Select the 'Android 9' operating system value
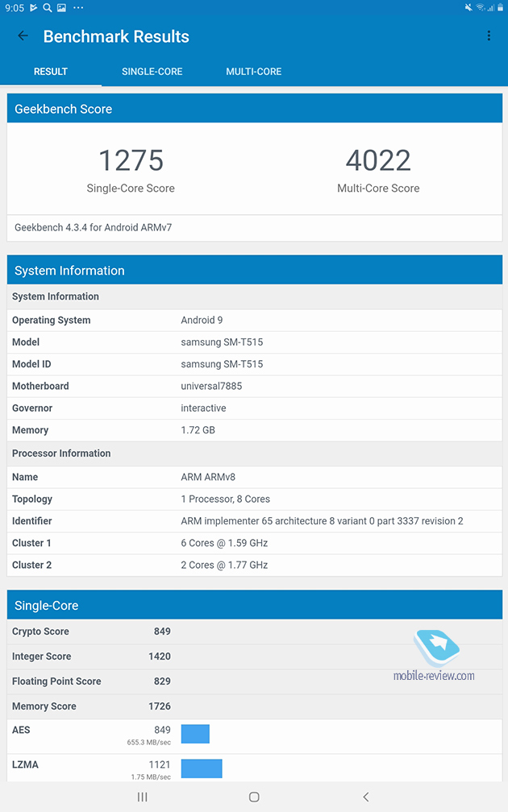The height and width of the screenshot is (812, 508). point(202,320)
